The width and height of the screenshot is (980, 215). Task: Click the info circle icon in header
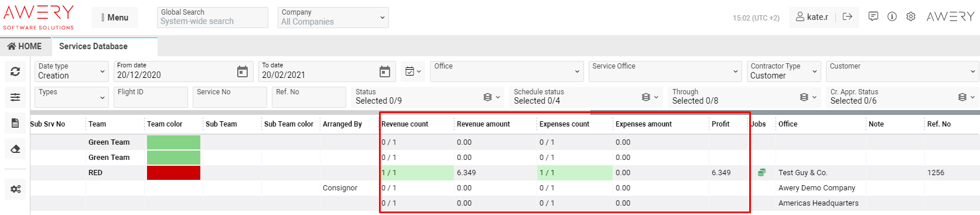coord(892,16)
